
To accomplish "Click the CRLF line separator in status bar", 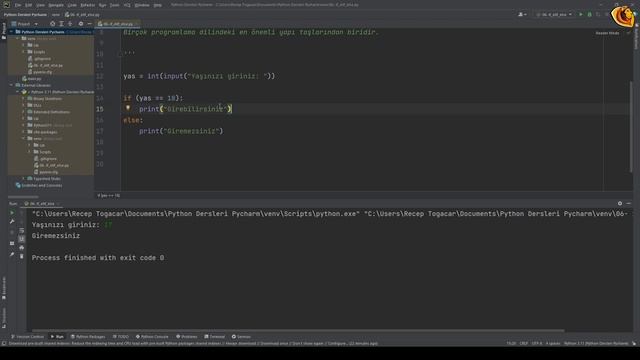I will [x=524, y=344].
